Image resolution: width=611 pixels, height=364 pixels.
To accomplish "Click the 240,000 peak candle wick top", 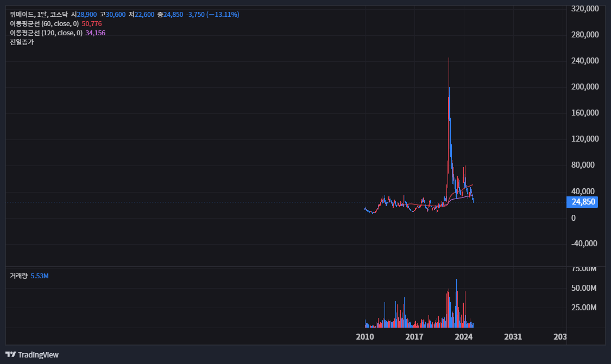I will coord(449,59).
